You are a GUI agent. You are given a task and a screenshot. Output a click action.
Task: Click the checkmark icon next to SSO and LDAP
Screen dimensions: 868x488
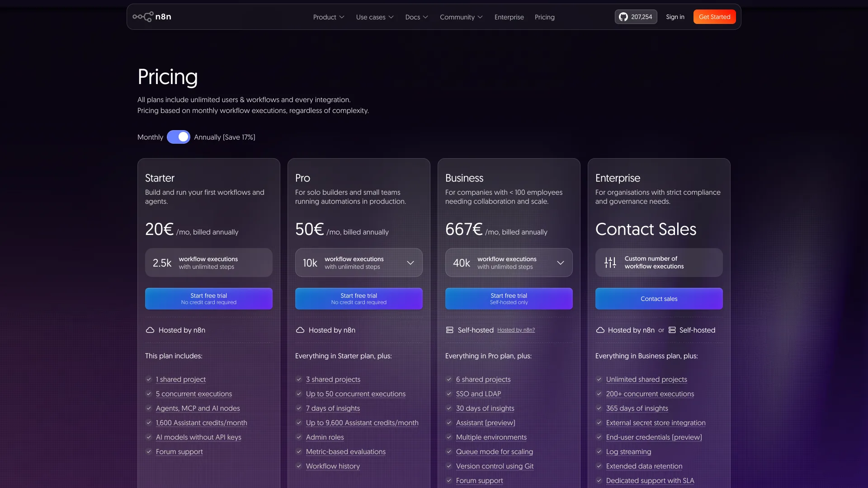449,394
